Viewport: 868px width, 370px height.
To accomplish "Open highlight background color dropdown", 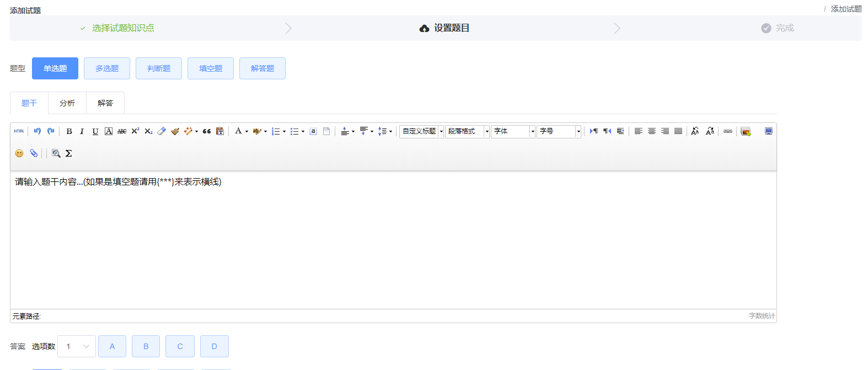I will 266,131.
